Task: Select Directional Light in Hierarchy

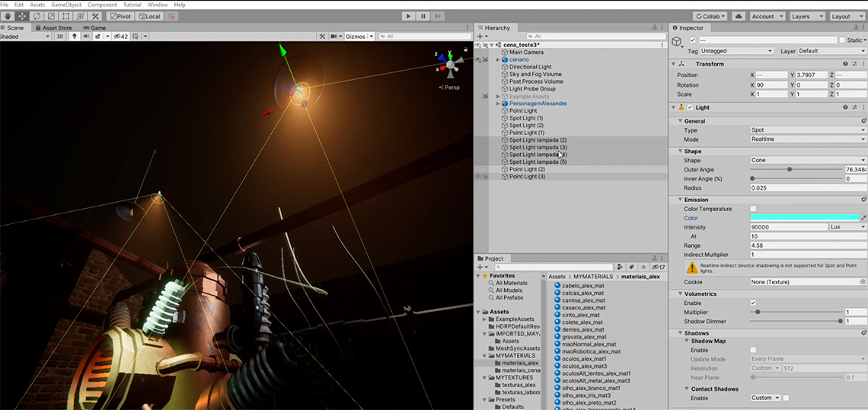Action: (530, 67)
